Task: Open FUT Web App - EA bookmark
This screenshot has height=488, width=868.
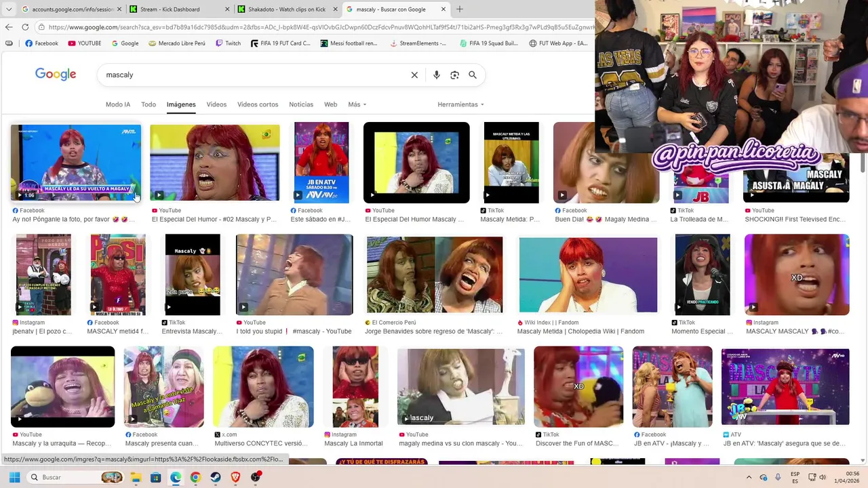Action: click(558, 43)
